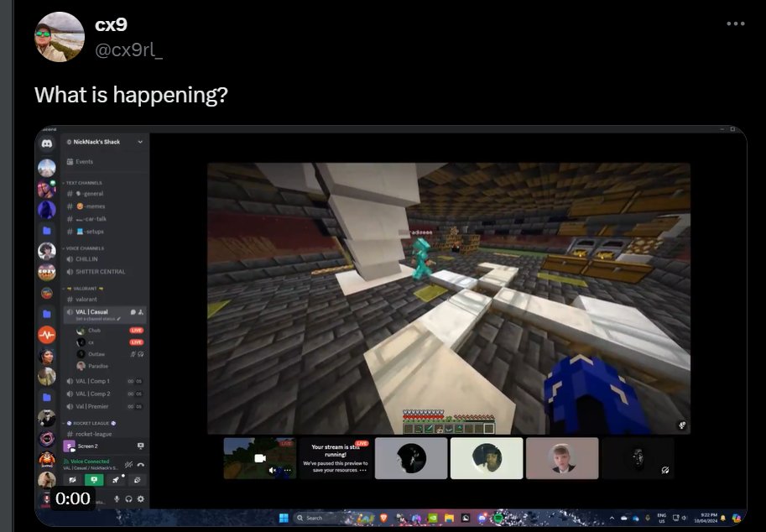Toggle noise suppression icon in voice panel
766x532 pixels.
coord(128,465)
